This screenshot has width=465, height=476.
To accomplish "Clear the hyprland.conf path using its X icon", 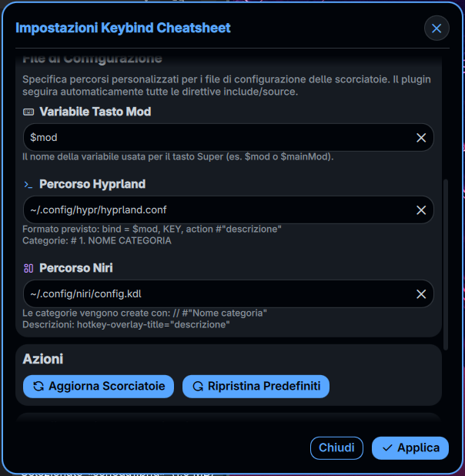I will point(421,210).
